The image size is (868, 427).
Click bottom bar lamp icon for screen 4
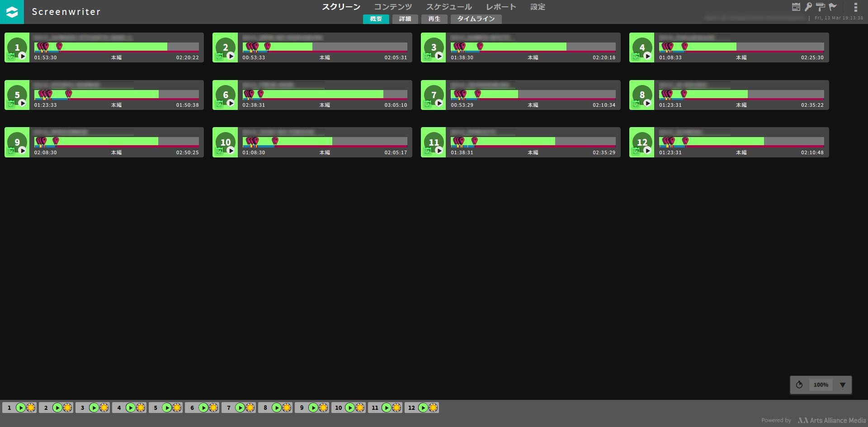click(141, 408)
